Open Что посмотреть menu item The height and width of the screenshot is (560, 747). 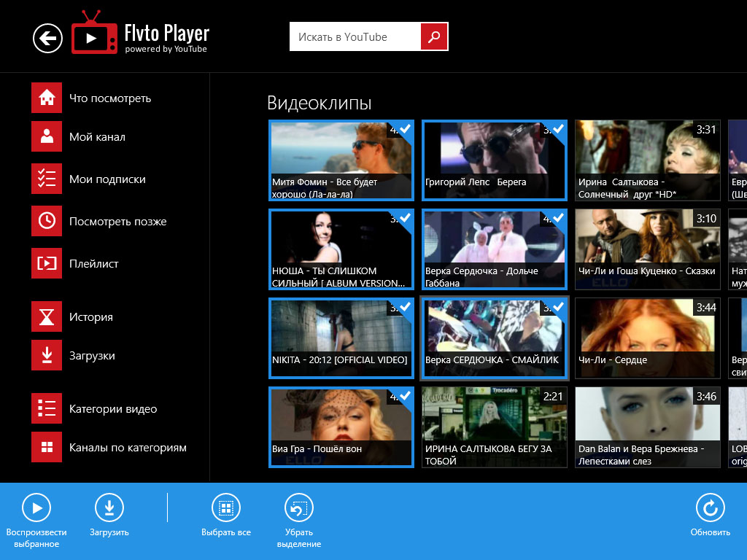pos(110,98)
